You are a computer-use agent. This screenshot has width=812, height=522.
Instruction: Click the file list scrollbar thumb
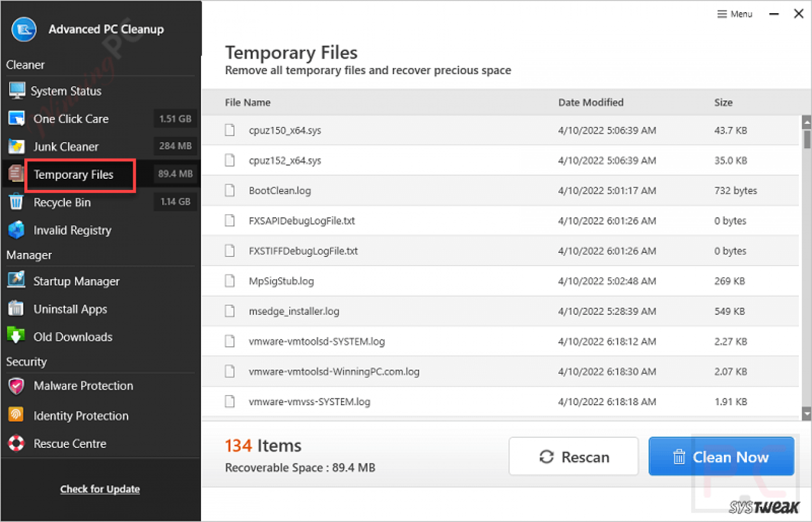coord(806,140)
